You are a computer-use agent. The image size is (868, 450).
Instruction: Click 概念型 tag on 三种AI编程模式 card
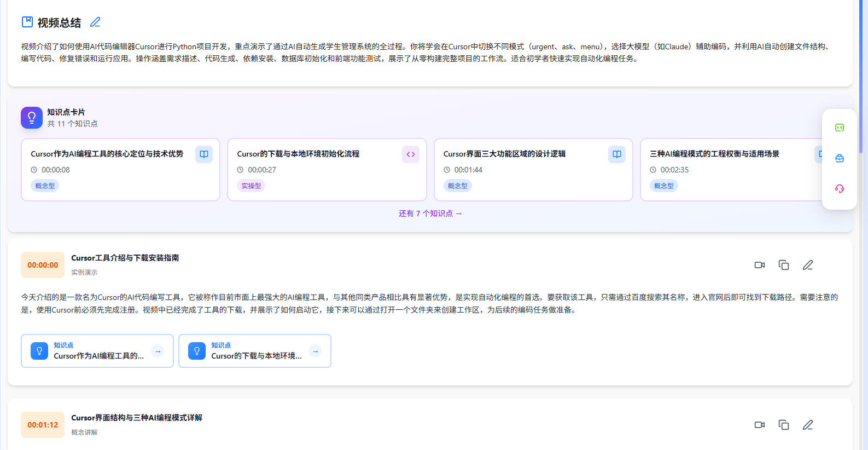(664, 186)
